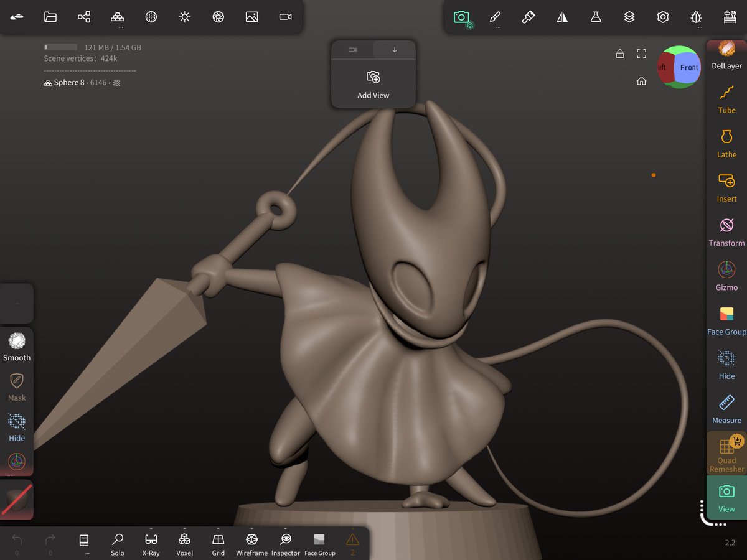Screen dimensions: 747x560
Task: Toggle fullscreen viewport mode
Action: click(642, 54)
